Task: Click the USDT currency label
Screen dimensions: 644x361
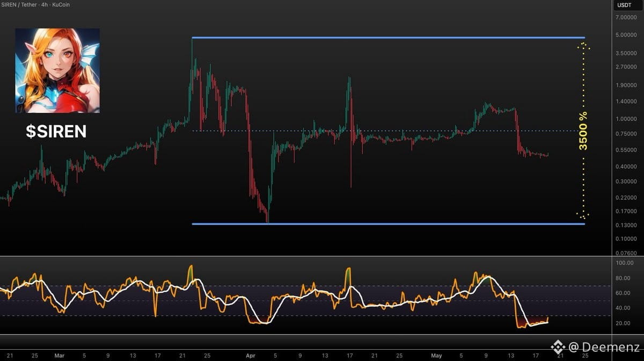Action: click(x=624, y=5)
